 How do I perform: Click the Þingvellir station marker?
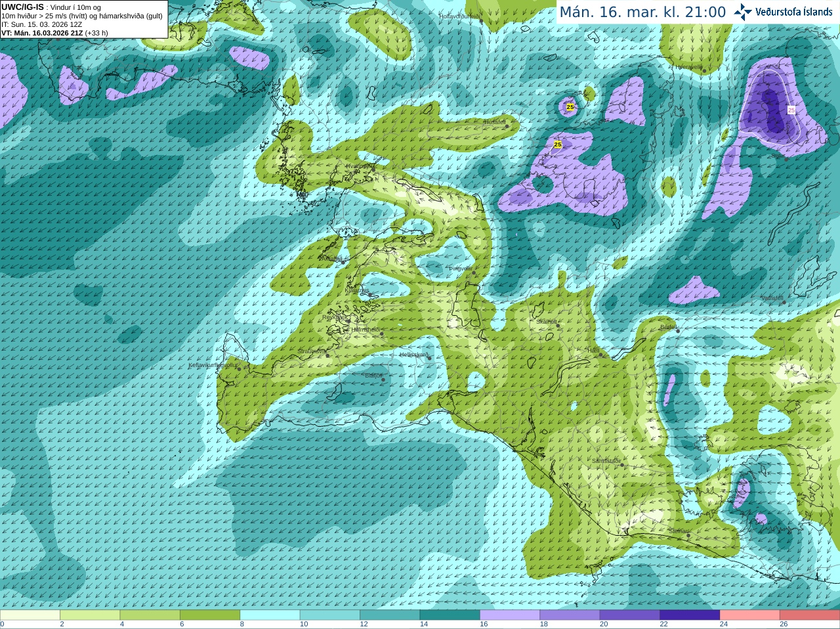click(x=473, y=272)
